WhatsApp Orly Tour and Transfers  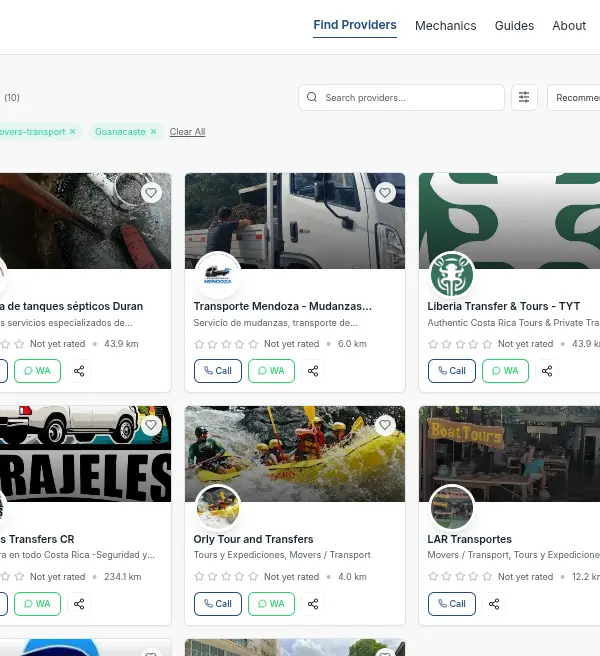(x=271, y=604)
